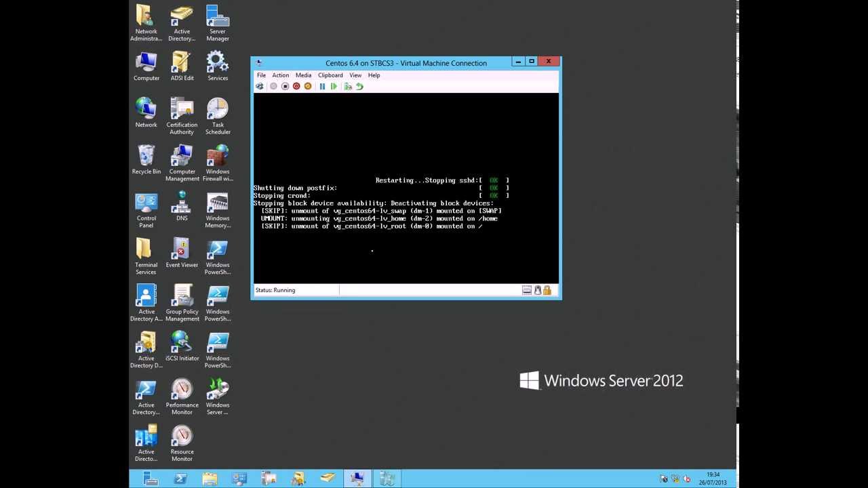Turn off the virtual machine

click(x=285, y=86)
